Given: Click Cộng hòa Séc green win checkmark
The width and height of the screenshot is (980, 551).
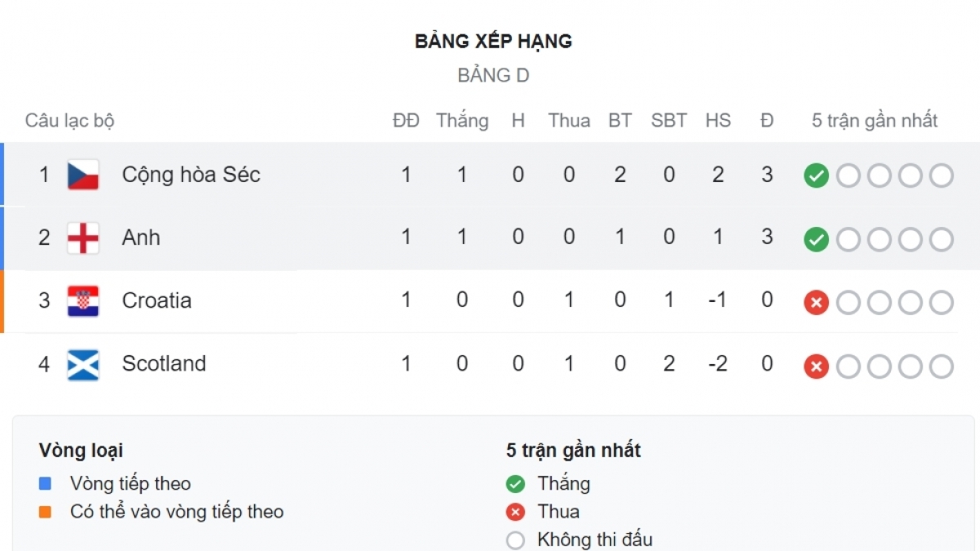Looking at the screenshot, I should tap(816, 176).
